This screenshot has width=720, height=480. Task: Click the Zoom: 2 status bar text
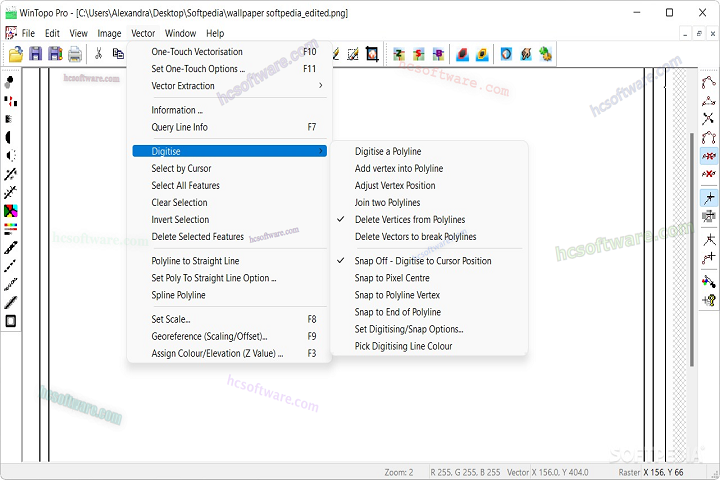(x=399, y=472)
